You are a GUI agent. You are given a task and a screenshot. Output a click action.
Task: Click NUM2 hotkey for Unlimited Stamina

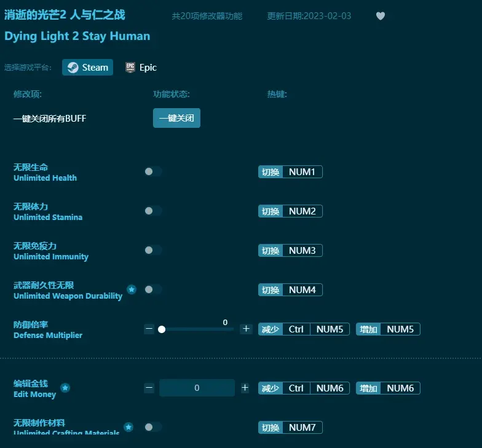click(302, 211)
